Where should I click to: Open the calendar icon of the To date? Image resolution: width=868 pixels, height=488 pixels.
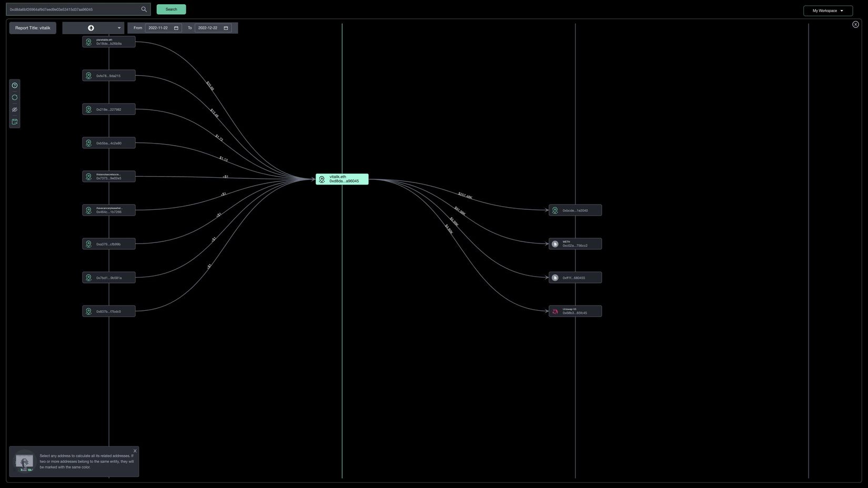tap(226, 28)
